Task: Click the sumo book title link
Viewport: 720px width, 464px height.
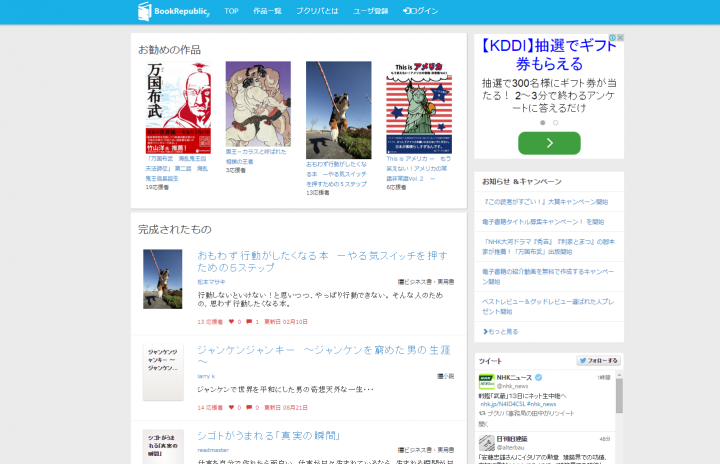Action: pos(256,156)
